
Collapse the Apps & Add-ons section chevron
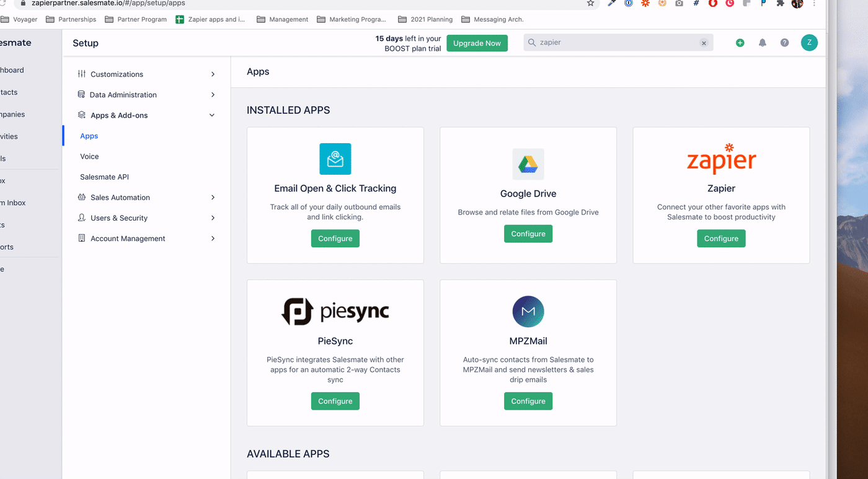pyautogui.click(x=212, y=115)
